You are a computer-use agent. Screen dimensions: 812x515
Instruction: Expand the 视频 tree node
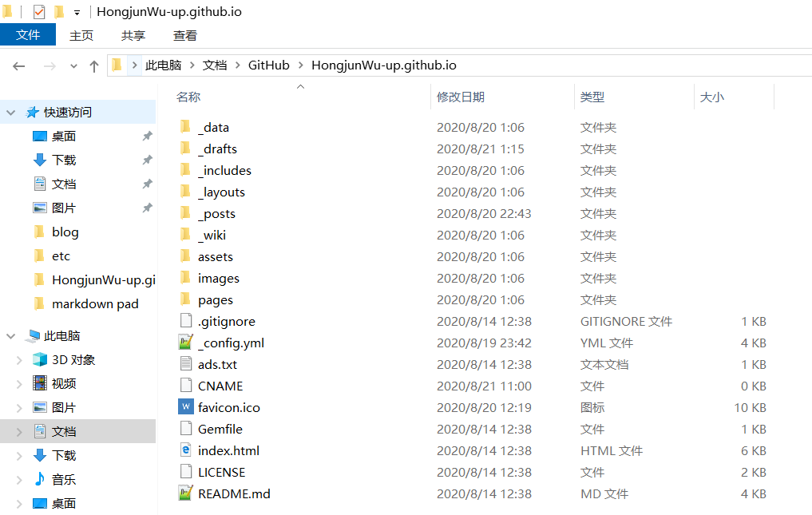19,383
